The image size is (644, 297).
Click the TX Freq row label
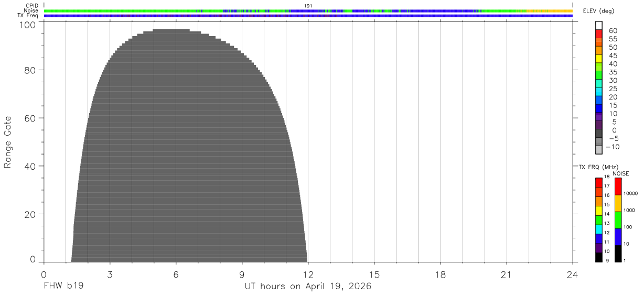click(x=28, y=16)
